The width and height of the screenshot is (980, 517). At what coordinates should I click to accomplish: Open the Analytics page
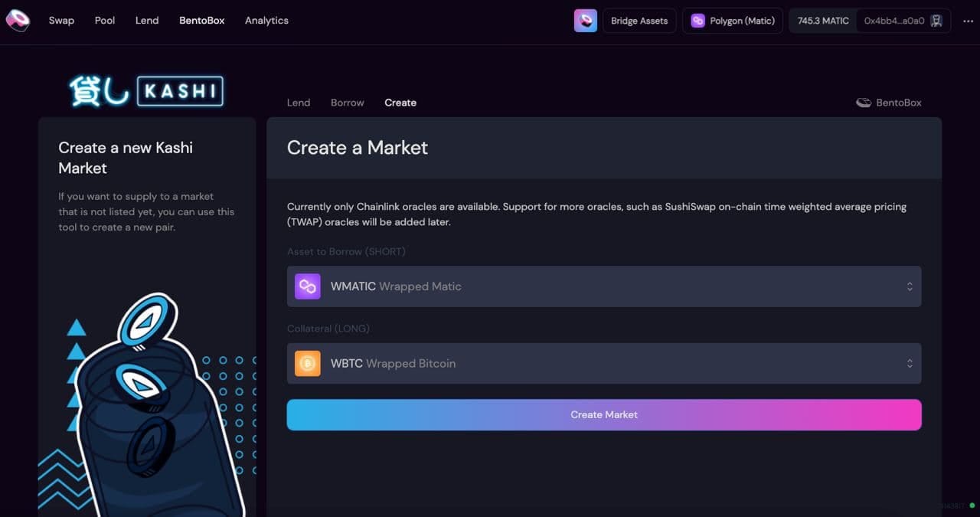pos(266,21)
